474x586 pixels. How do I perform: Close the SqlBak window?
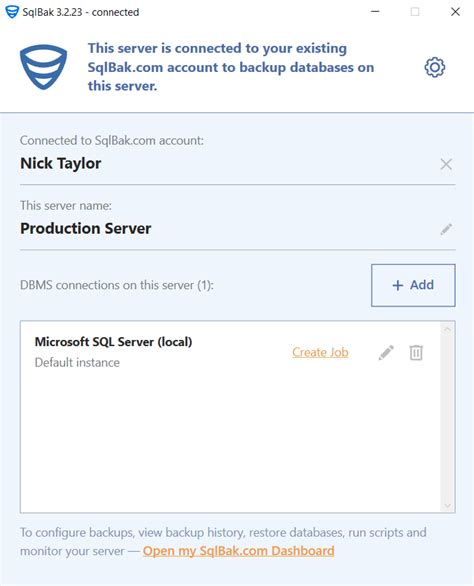pos(455,12)
